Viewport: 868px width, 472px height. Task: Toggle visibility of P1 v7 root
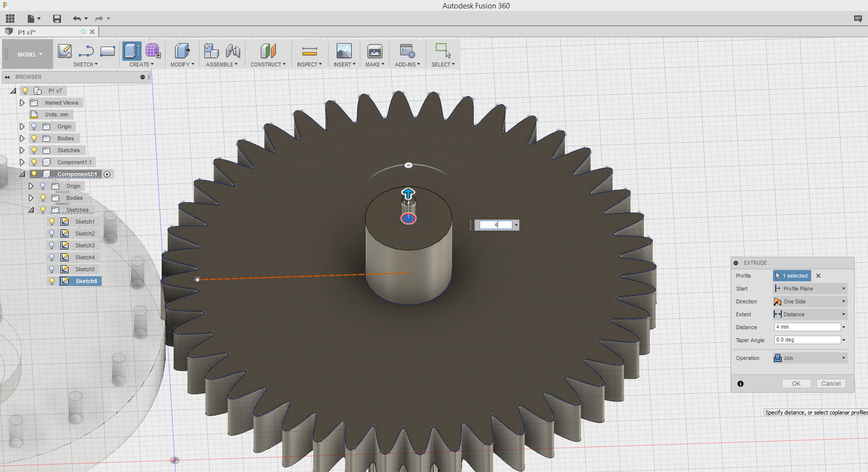click(25, 91)
